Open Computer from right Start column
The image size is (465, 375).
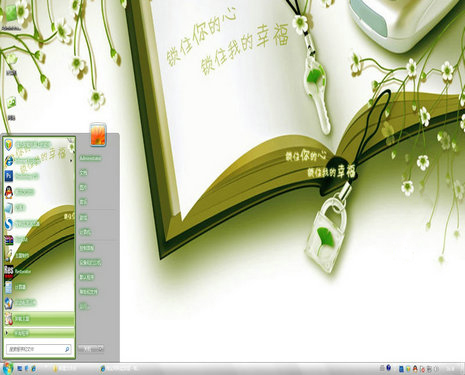[x=85, y=232]
